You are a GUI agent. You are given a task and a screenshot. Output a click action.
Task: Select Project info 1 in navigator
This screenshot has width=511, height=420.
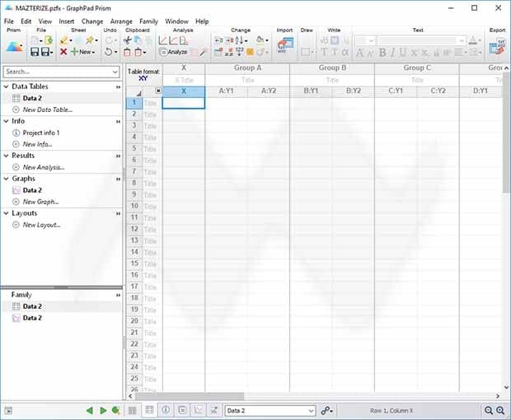point(41,133)
